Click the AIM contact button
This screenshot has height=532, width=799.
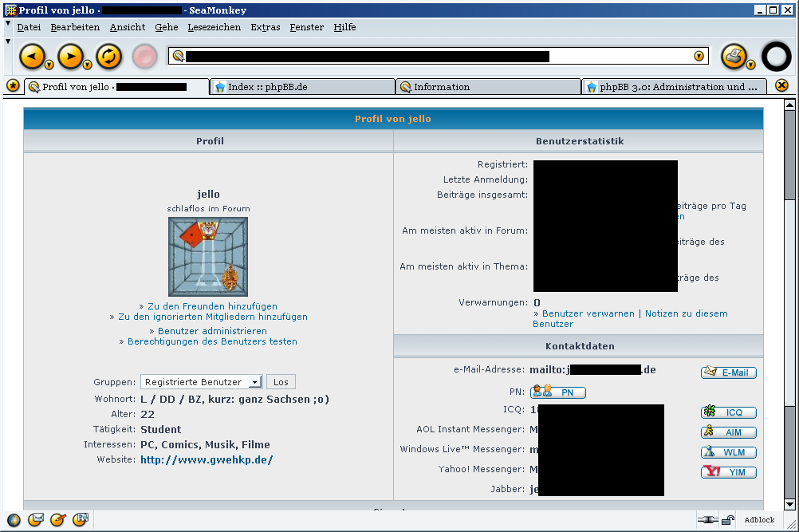pos(729,432)
